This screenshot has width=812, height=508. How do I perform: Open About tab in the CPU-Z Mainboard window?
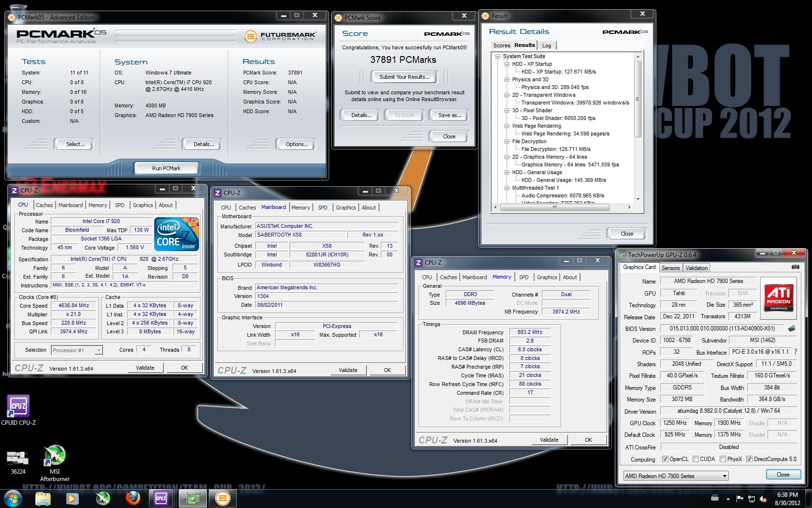[x=369, y=208]
